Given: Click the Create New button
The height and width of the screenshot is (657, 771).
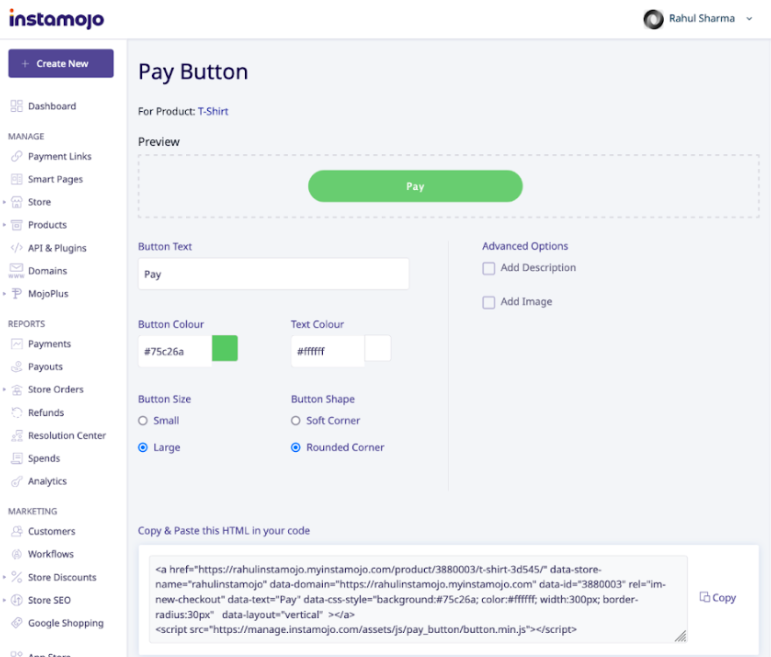Looking at the screenshot, I should coord(61,63).
